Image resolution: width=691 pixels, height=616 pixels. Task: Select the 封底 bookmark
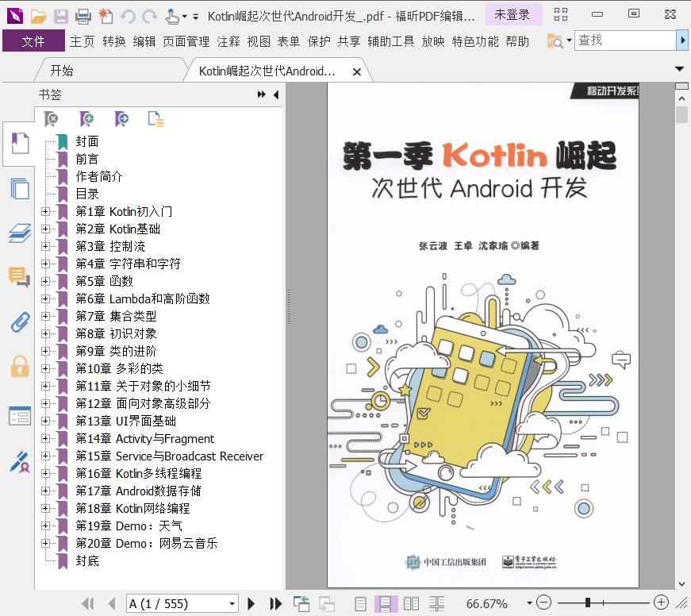[x=86, y=560]
